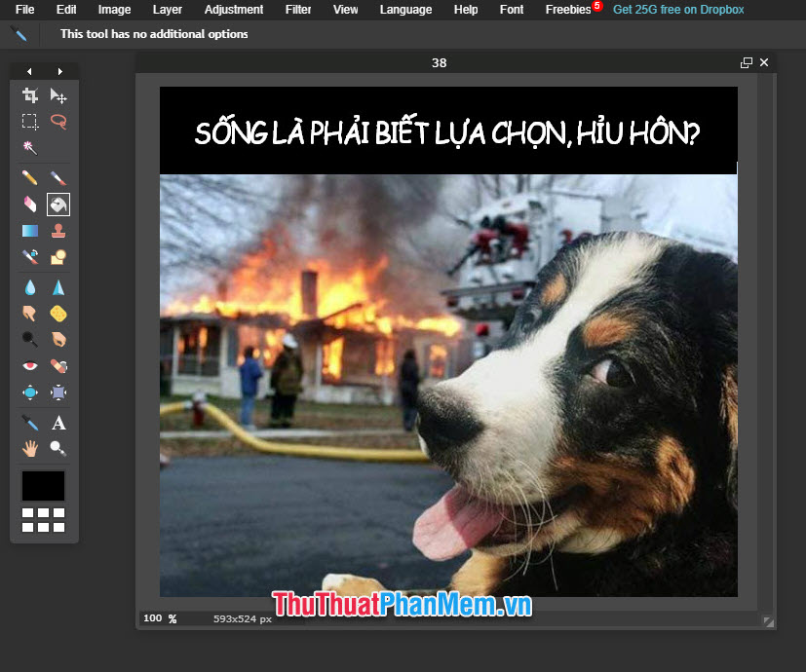Select the Blur water drop tool
Screen dimensions: 806x672
click(x=30, y=287)
